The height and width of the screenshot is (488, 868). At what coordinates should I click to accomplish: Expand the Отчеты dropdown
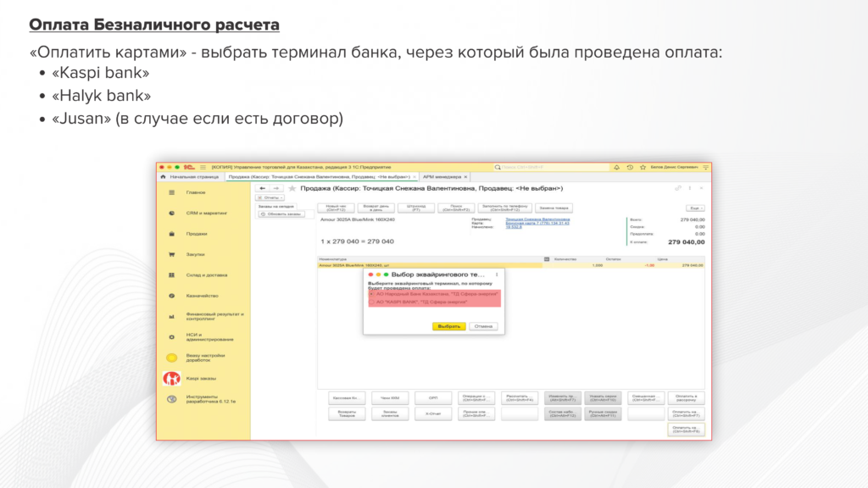pyautogui.click(x=270, y=197)
